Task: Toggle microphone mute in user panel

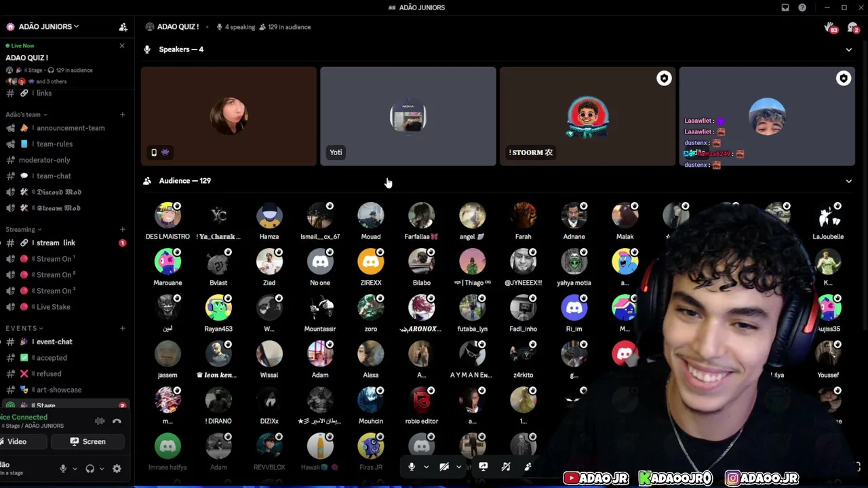Action: (x=63, y=468)
